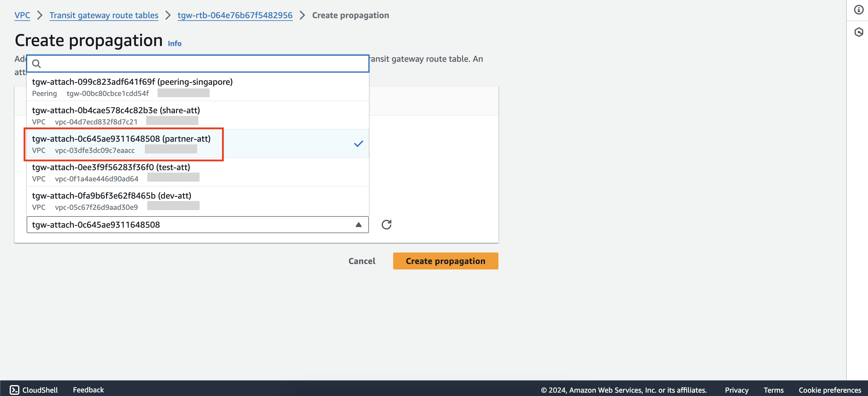Pick the dev-att attachment option
This screenshot has height=396, width=868.
198,201
